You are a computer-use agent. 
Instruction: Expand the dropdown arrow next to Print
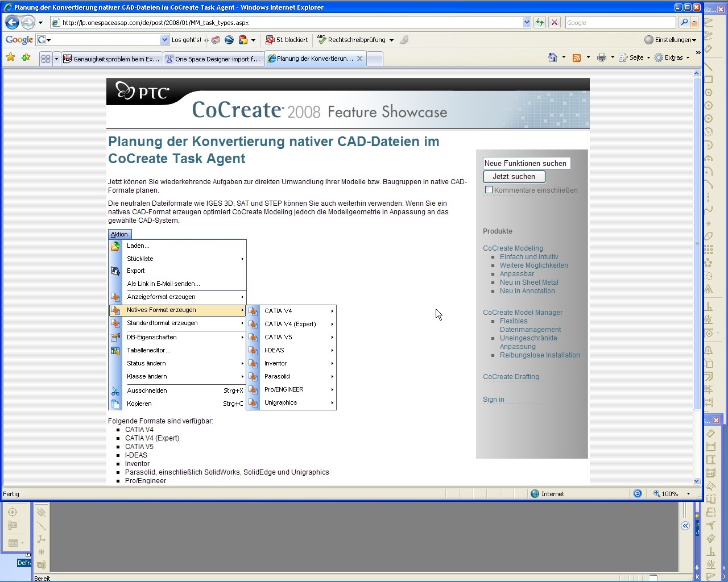click(613, 57)
